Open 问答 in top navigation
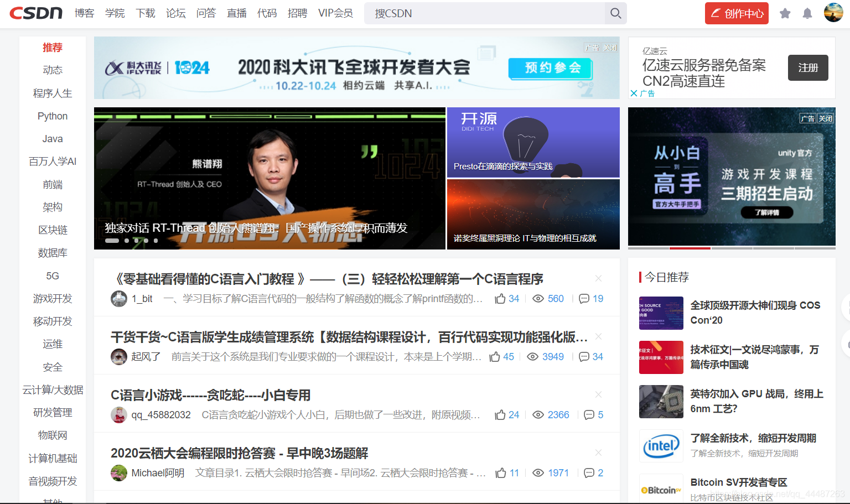 (x=206, y=13)
